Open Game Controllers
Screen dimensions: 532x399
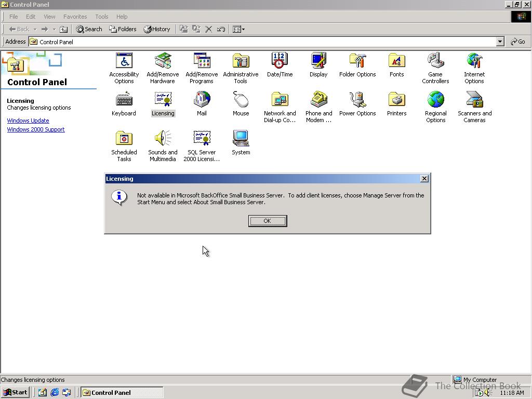[435, 68]
